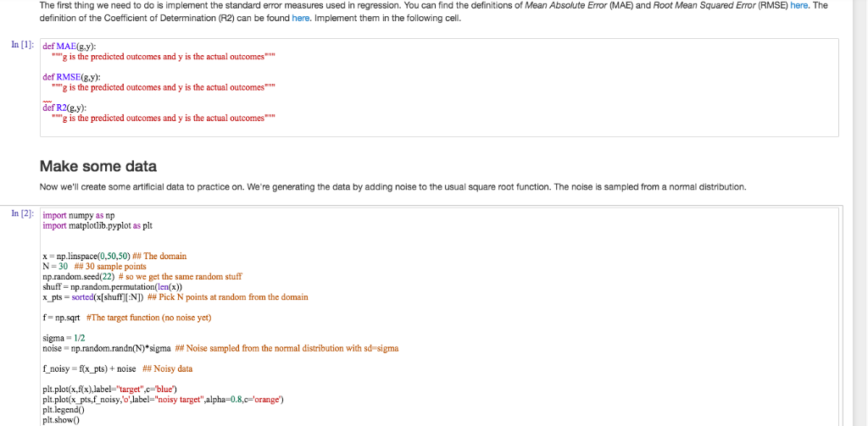This screenshot has height=426, width=868.
Task: Click the 'sigma = 1/2' line
Action: 64,338
